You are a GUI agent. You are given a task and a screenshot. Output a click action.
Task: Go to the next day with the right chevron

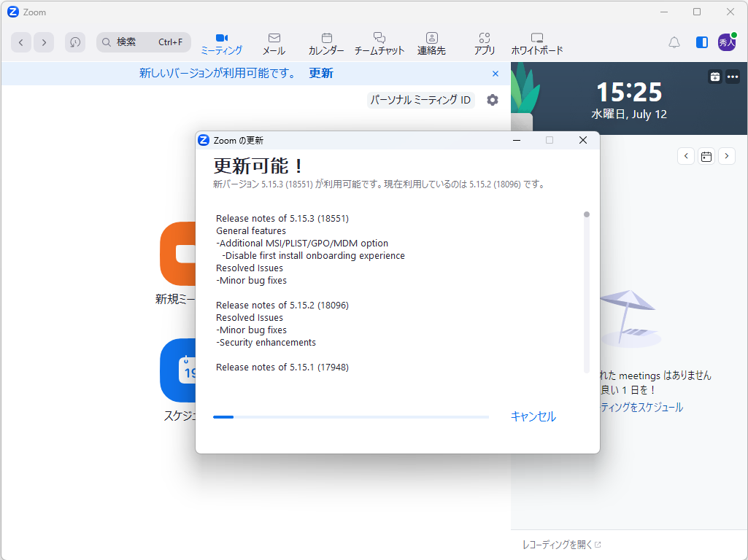coord(727,156)
